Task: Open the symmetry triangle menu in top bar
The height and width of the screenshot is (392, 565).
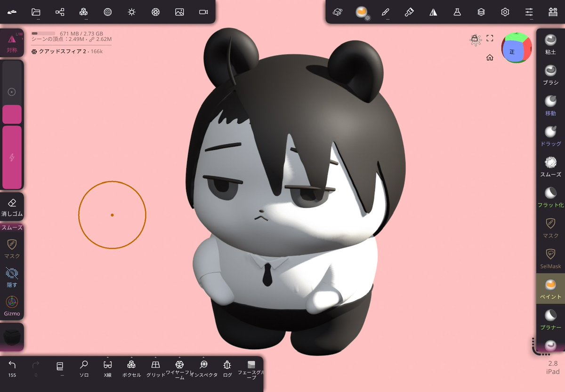Action: coord(433,12)
